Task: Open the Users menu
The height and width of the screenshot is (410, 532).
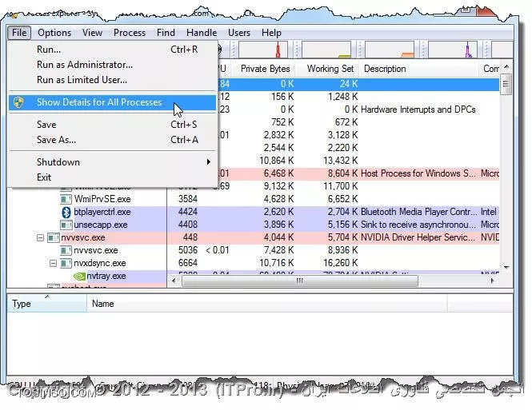Action: 239,33
